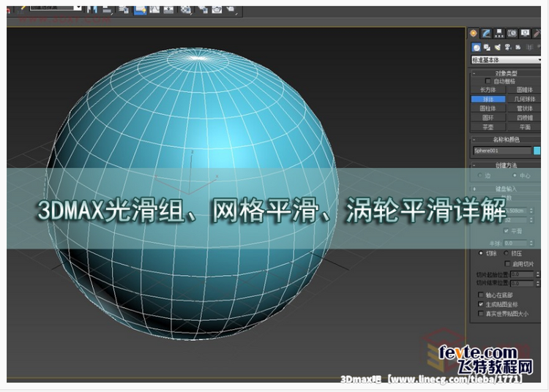Select the Helpers category icon
This screenshot has width=549, height=392.
pyautogui.click(x=518, y=48)
